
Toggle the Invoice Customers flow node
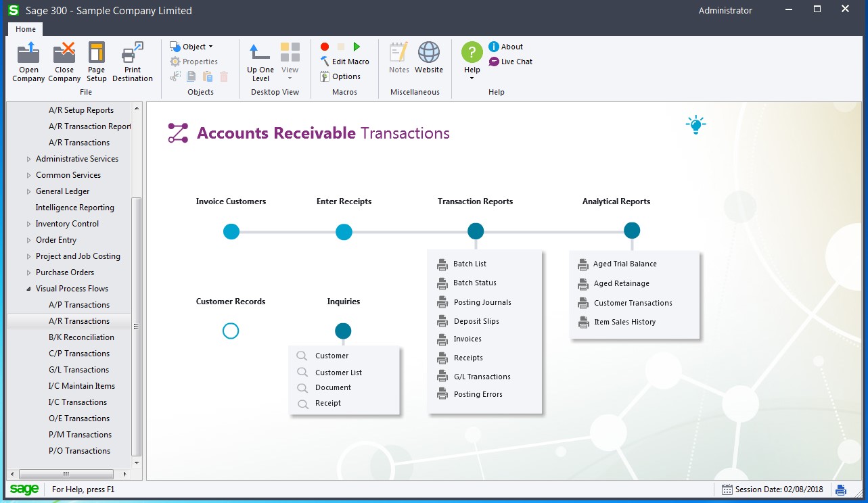click(231, 232)
